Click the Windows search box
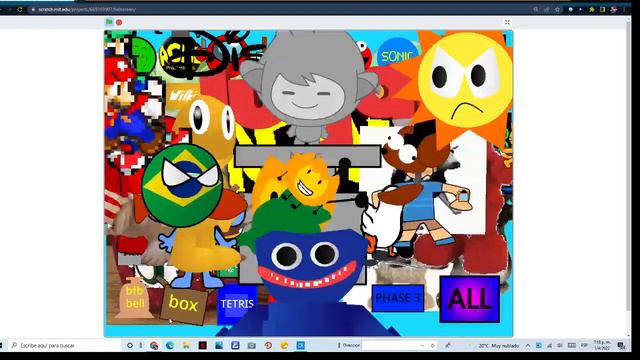 coord(65,345)
